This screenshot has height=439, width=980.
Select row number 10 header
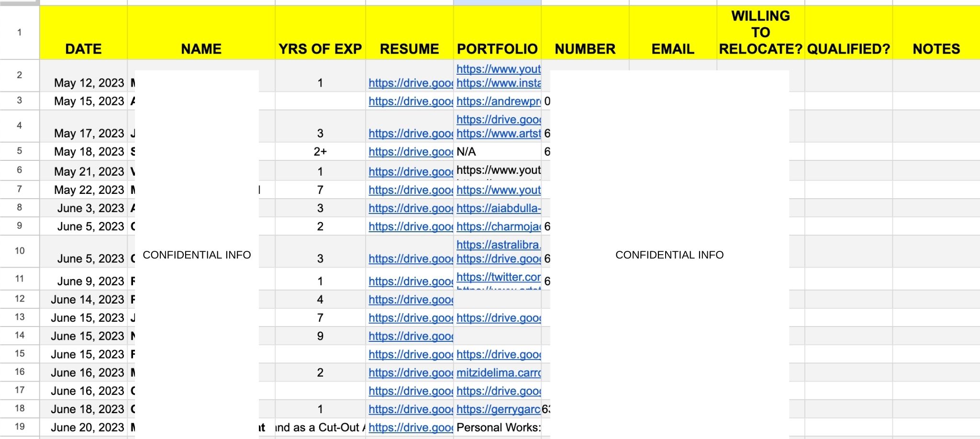[20, 251]
